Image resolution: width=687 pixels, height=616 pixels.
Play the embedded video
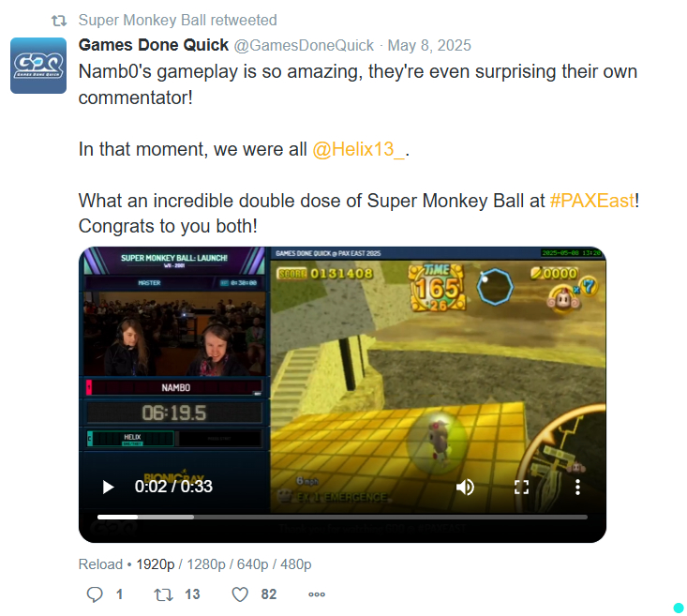(x=108, y=487)
